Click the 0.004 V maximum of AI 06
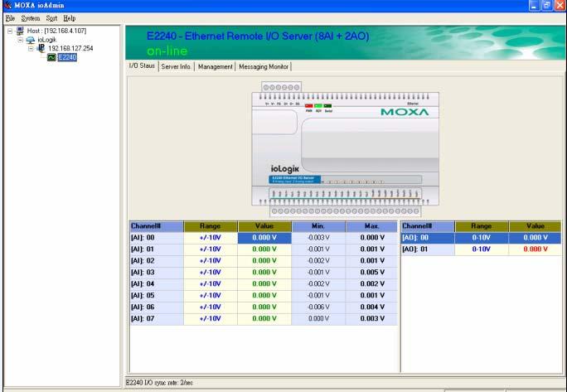Viewport: 567px width, 392px height. (x=371, y=307)
